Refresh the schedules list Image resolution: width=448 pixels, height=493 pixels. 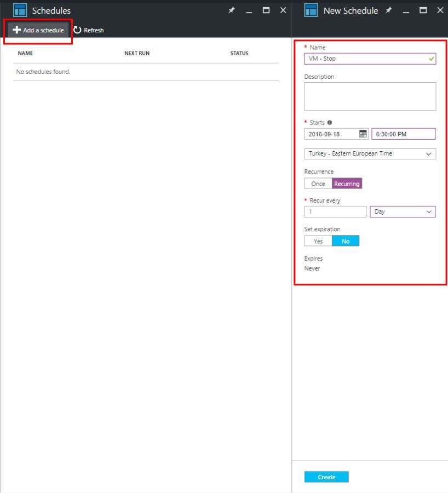click(89, 30)
